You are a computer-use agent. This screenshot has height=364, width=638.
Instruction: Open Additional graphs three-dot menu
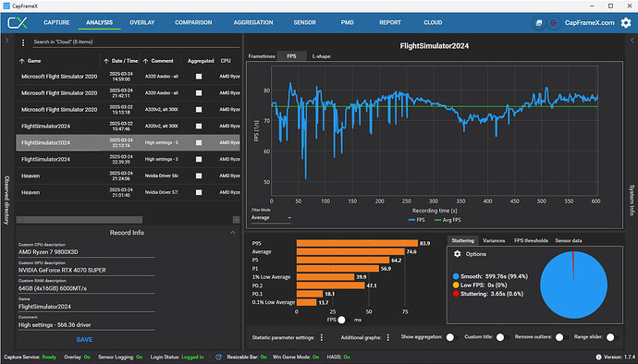(x=387, y=337)
